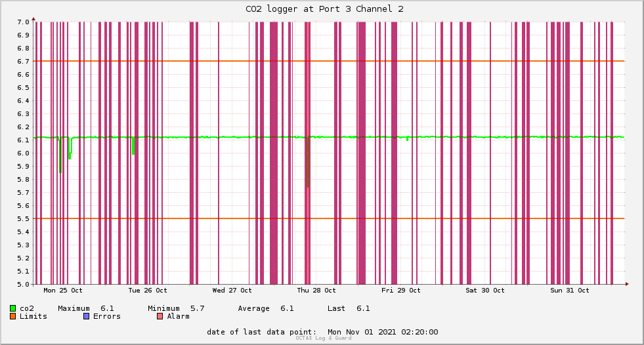This screenshot has width=644, height=345.
Task: Click the 'Last 6.1' statistic
Action: [x=349, y=308]
